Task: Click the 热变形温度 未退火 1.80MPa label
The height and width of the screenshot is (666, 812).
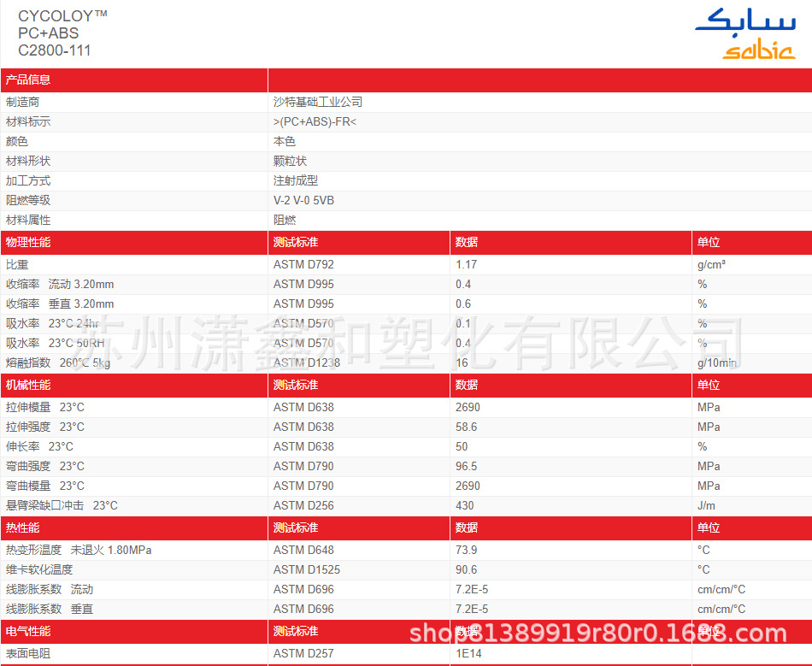Action: click(78, 551)
